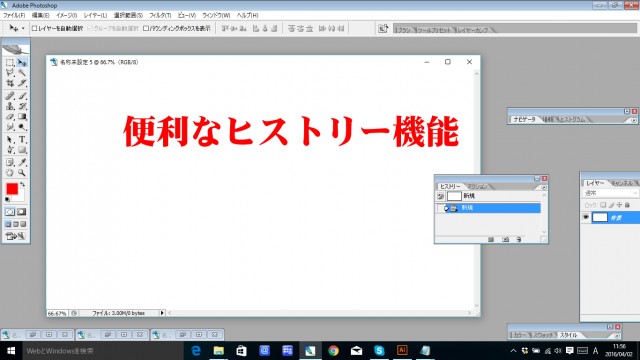Delete current state with History trash icon
This screenshot has height=360, width=640.
coord(519,240)
